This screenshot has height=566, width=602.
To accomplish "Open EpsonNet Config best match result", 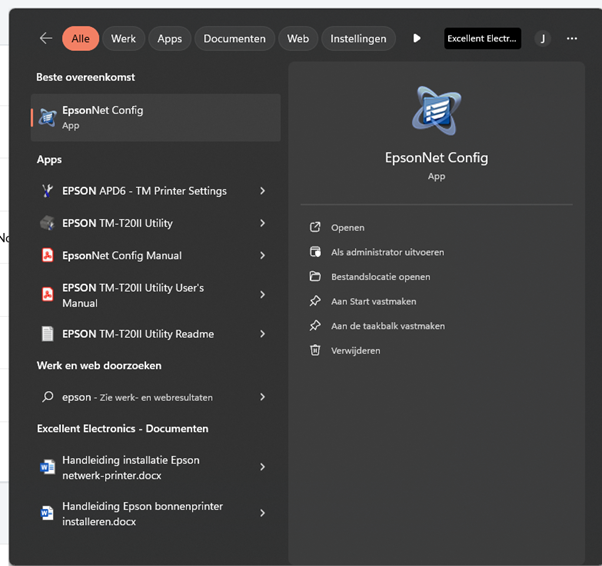I will click(x=155, y=118).
